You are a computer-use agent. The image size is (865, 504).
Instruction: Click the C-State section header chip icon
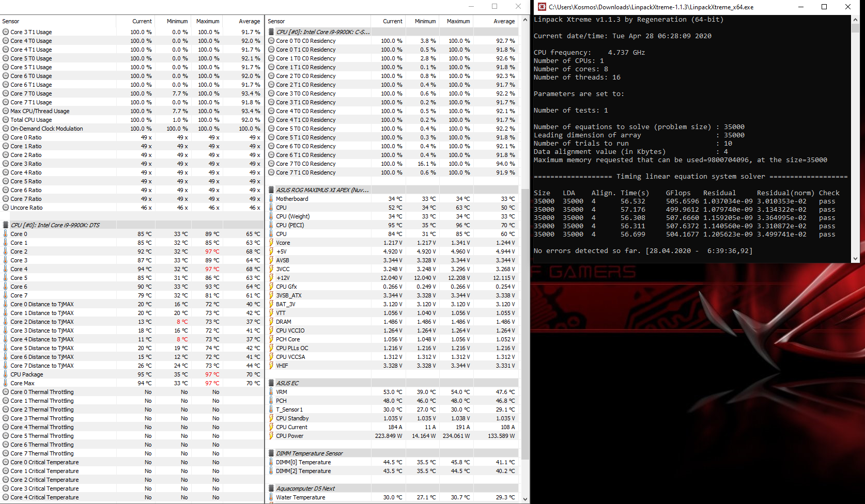[x=271, y=32]
